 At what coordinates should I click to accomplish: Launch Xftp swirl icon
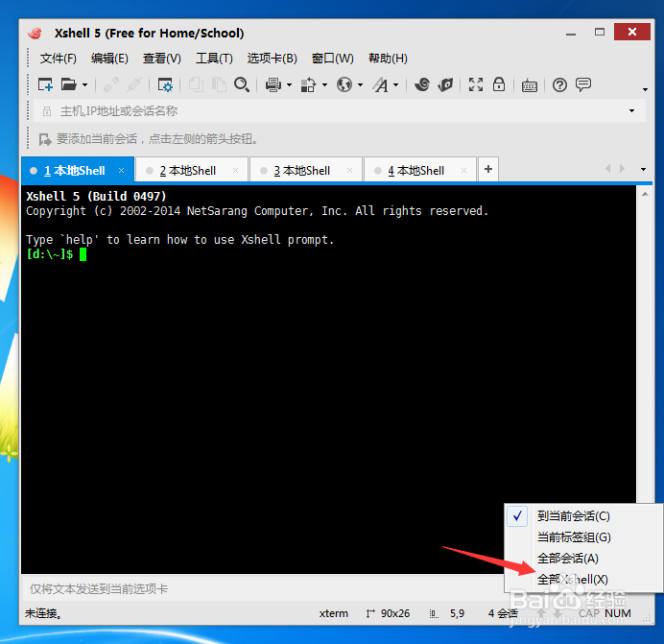422,84
